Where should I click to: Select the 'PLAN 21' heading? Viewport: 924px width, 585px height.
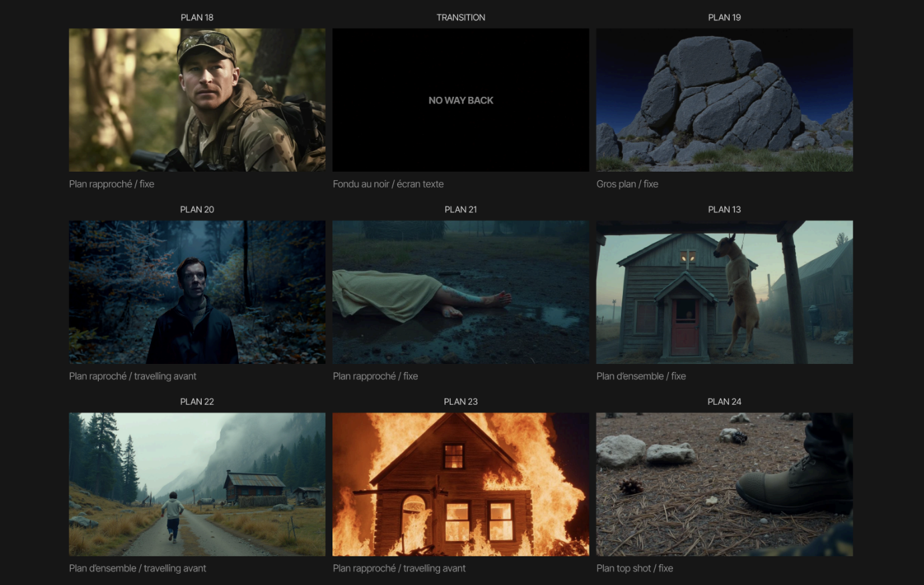(x=461, y=210)
